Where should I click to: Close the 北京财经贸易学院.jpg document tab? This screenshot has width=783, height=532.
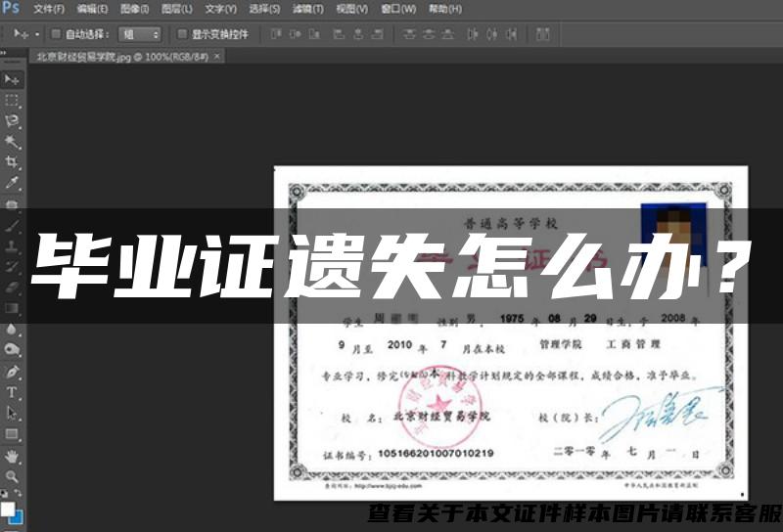click(217, 57)
